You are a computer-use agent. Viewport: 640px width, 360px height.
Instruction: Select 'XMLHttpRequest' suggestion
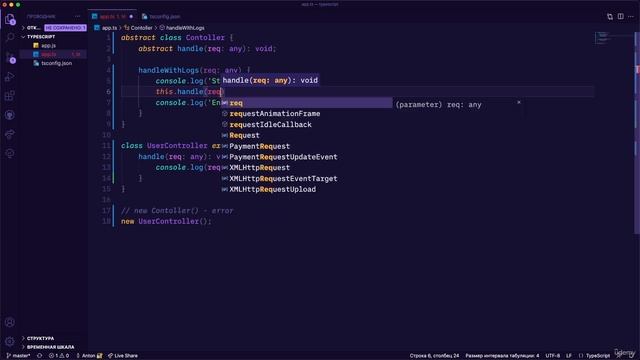[x=306, y=168]
